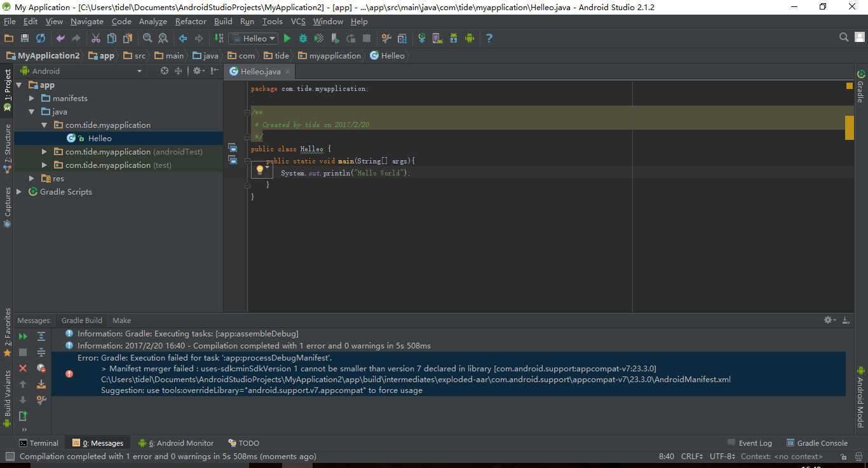
Task: Toggle the Captures tool window side tab
Action: pyautogui.click(x=8, y=206)
